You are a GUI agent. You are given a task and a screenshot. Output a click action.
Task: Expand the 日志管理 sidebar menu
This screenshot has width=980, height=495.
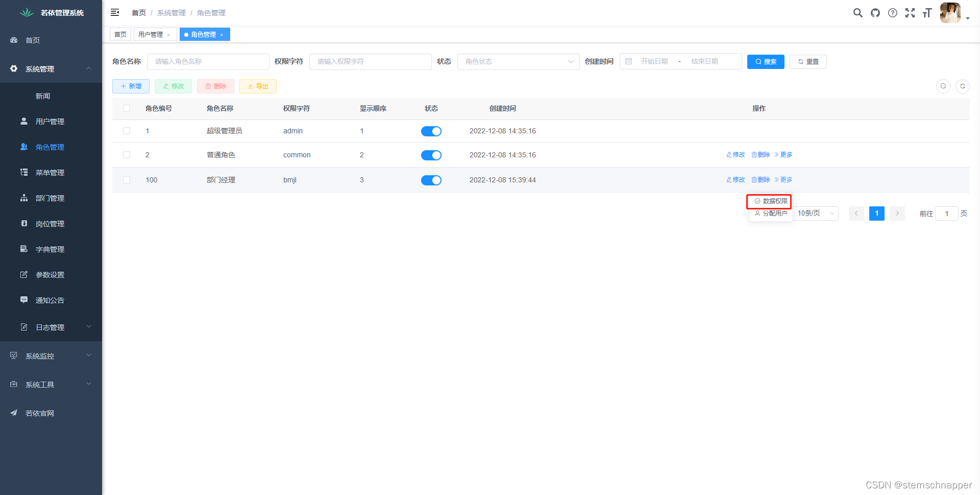50,327
